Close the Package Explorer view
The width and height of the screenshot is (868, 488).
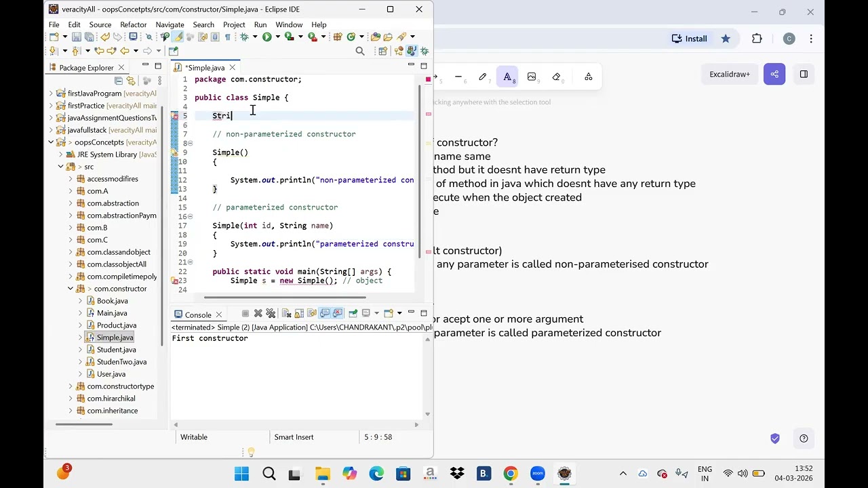tap(121, 67)
